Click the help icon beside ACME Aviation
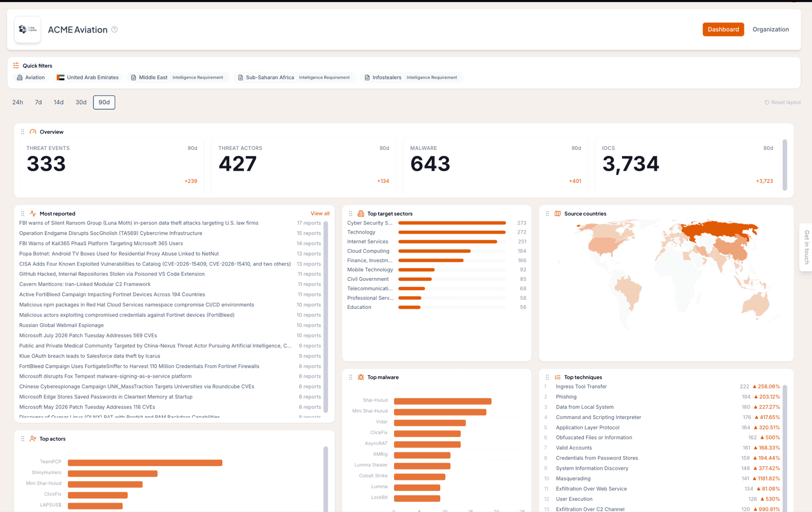The height and width of the screenshot is (512, 812). click(x=115, y=29)
